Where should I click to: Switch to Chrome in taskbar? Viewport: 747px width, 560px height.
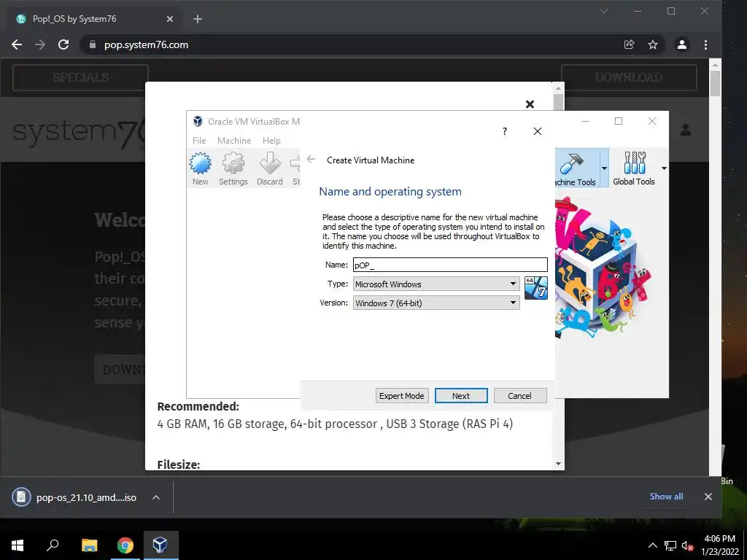pyautogui.click(x=125, y=545)
